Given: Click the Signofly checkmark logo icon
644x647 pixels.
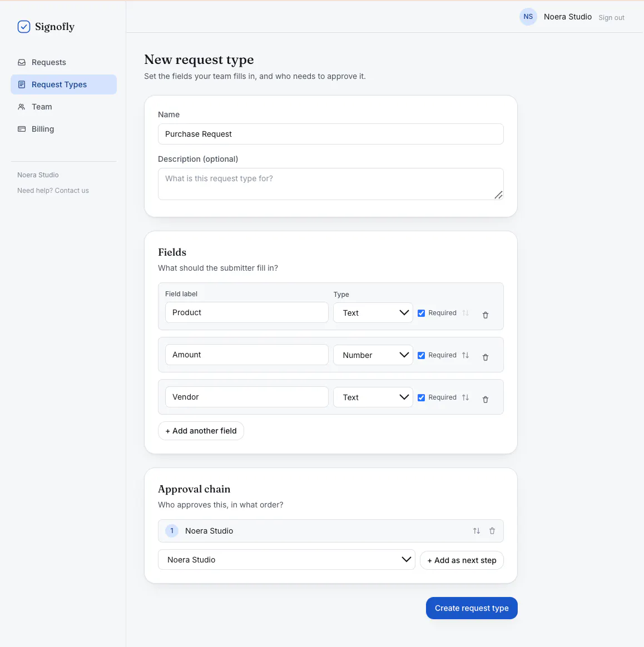Looking at the screenshot, I should coord(24,27).
